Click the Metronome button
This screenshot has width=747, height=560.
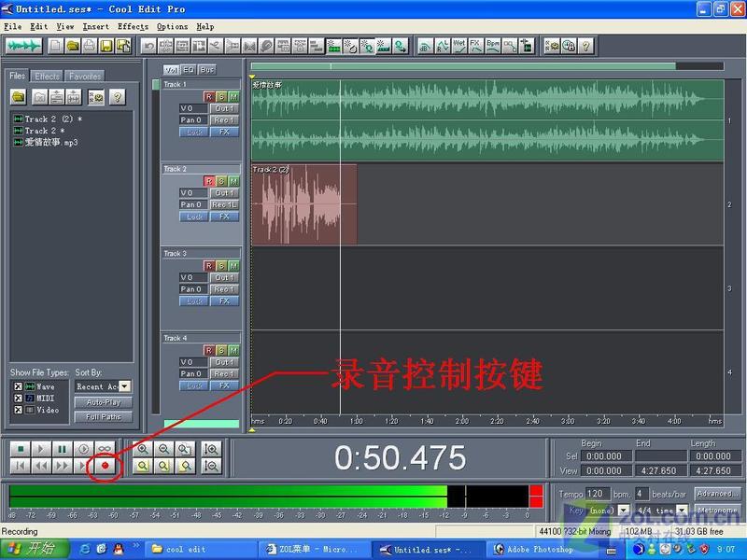pyautogui.click(x=717, y=510)
